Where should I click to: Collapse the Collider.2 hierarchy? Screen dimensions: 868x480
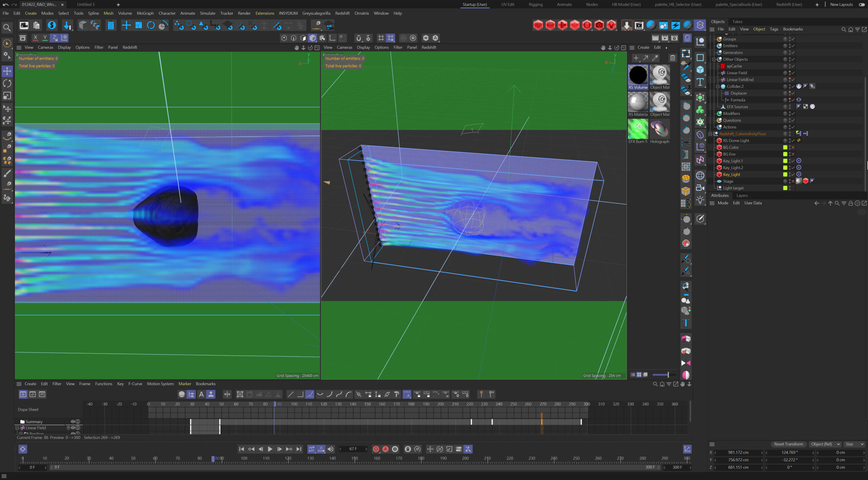[717, 86]
